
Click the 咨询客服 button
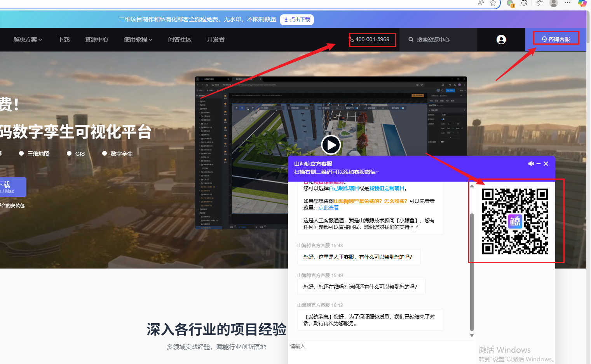point(556,39)
